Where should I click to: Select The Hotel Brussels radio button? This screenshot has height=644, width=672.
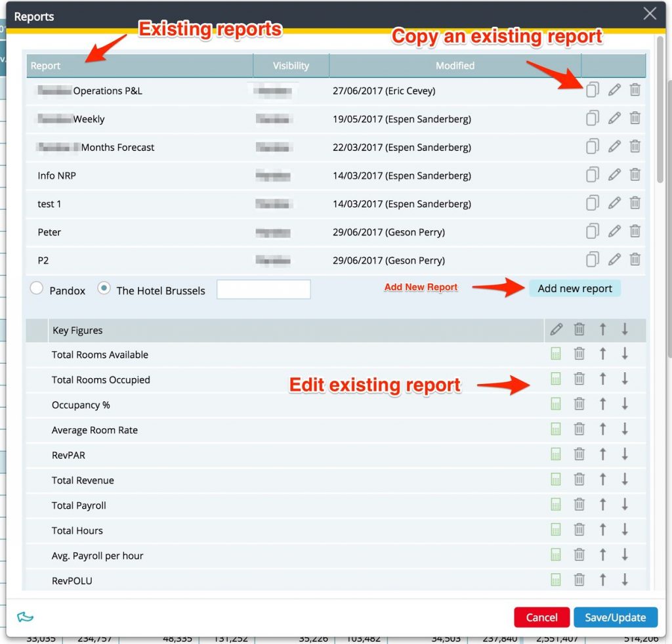[104, 289]
